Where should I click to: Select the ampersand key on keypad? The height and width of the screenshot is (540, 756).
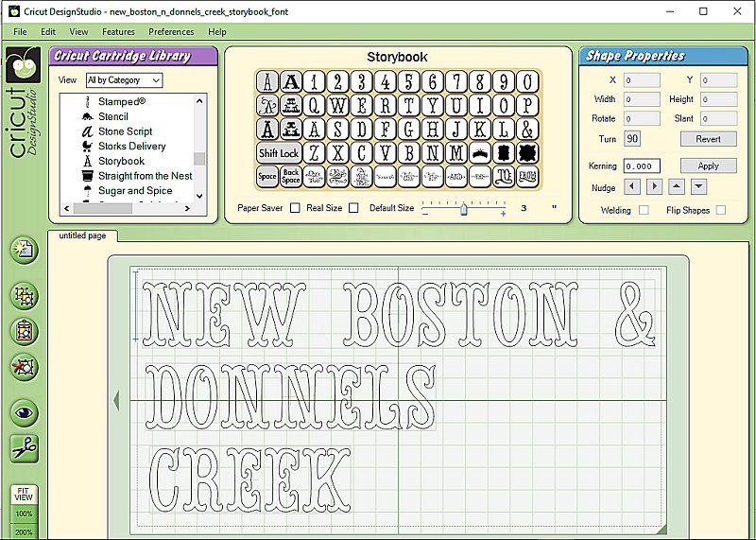click(x=527, y=130)
